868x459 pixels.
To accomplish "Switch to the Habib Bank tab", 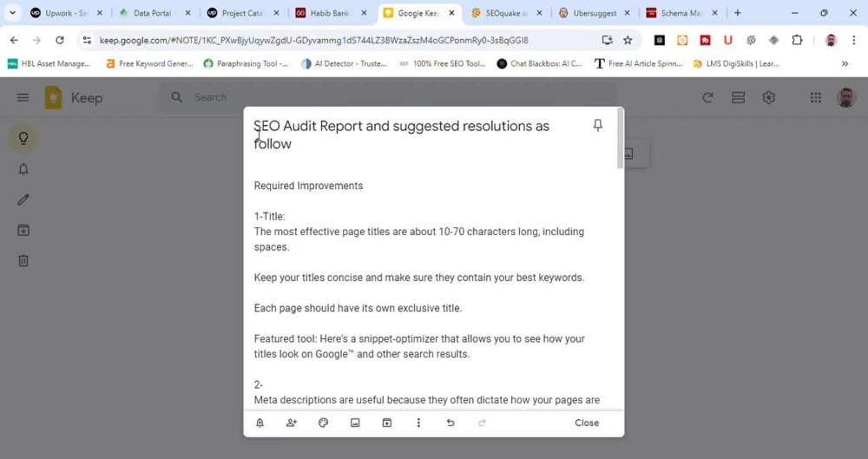I will [330, 13].
